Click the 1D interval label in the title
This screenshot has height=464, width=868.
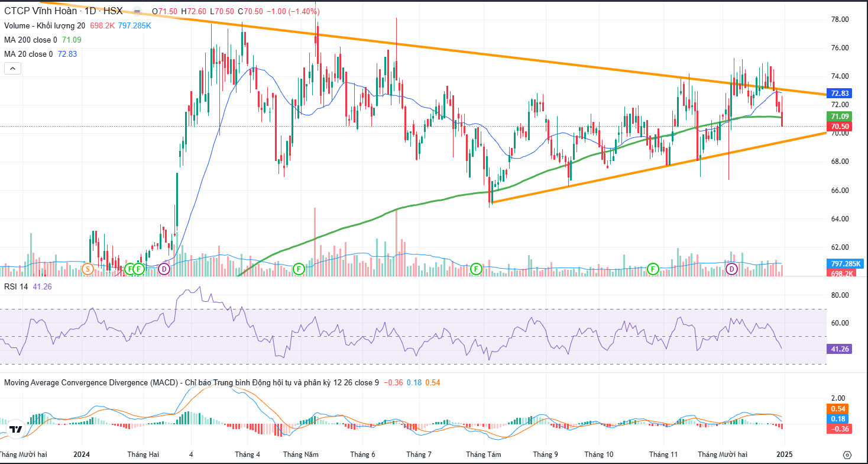89,11
